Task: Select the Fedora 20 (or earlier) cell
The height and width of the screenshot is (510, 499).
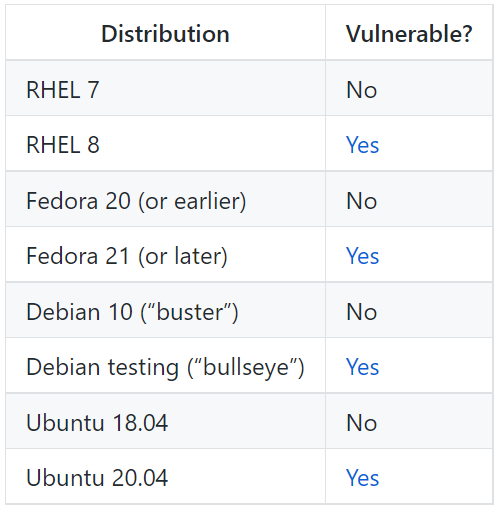Action: click(165, 199)
